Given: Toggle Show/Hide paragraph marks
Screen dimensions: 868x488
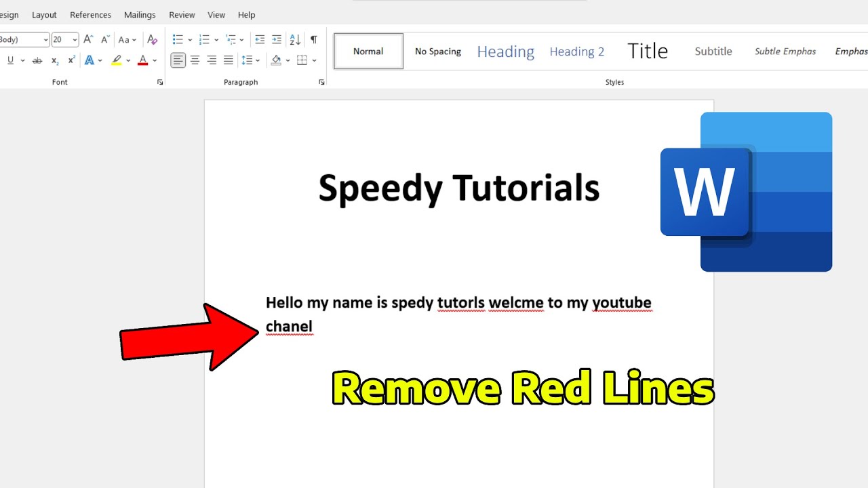Looking at the screenshot, I should [313, 39].
